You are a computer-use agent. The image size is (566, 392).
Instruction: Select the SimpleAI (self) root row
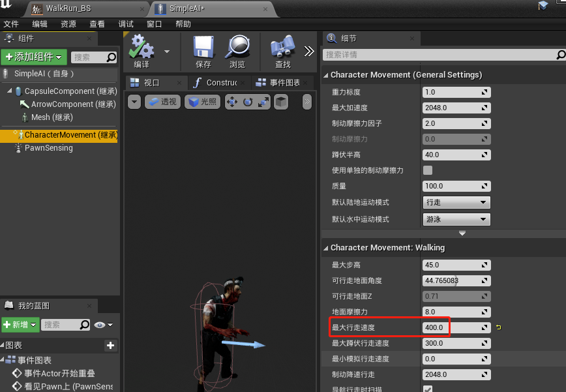[x=59, y=74]
